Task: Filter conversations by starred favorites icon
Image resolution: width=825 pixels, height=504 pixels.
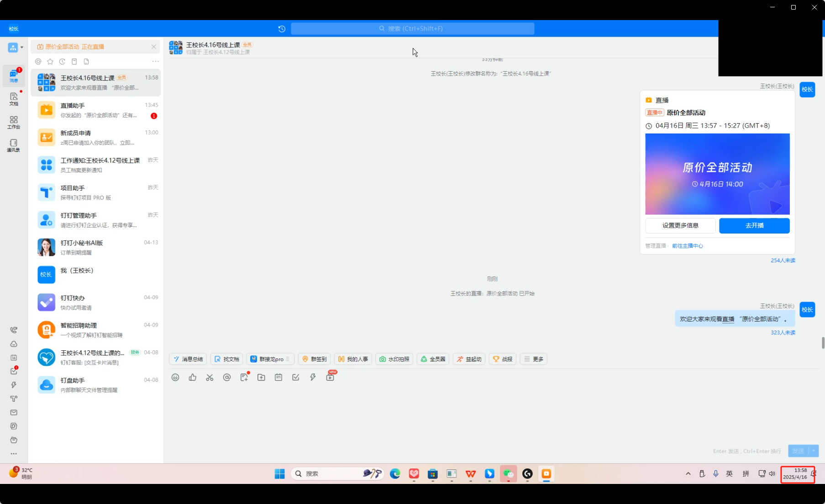Action: coord(50,62)
